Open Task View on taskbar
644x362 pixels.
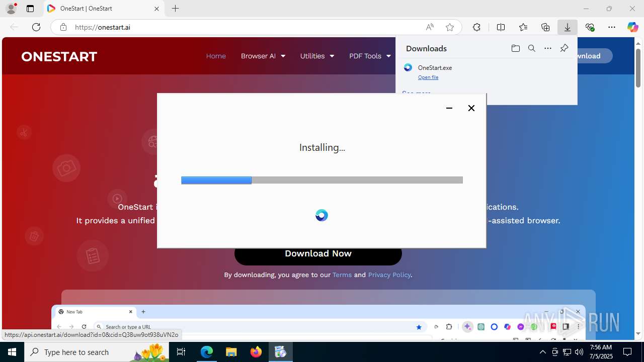point(182,352)
